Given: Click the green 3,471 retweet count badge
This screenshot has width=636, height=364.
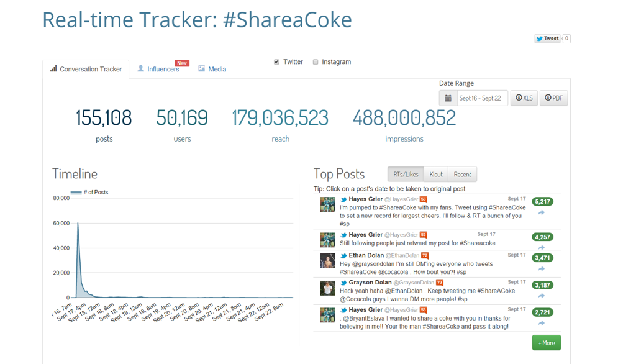Looking at the screenshot, I should 542,258.
